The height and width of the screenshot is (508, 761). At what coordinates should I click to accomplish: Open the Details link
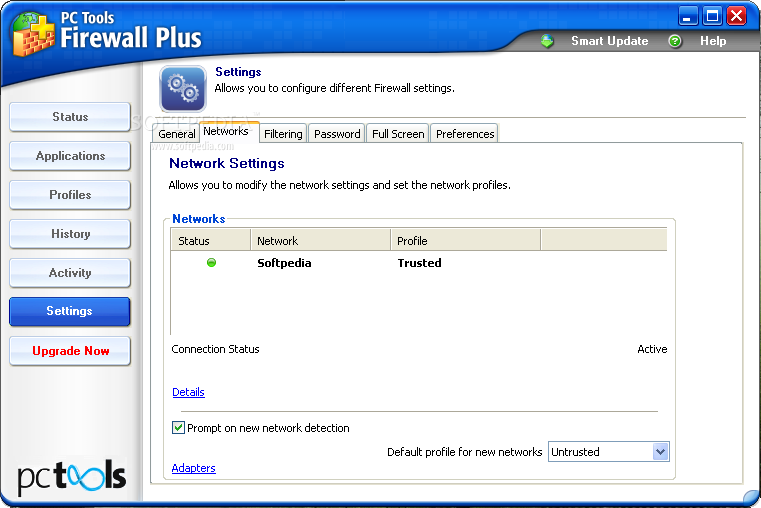(x=188, y=392)
